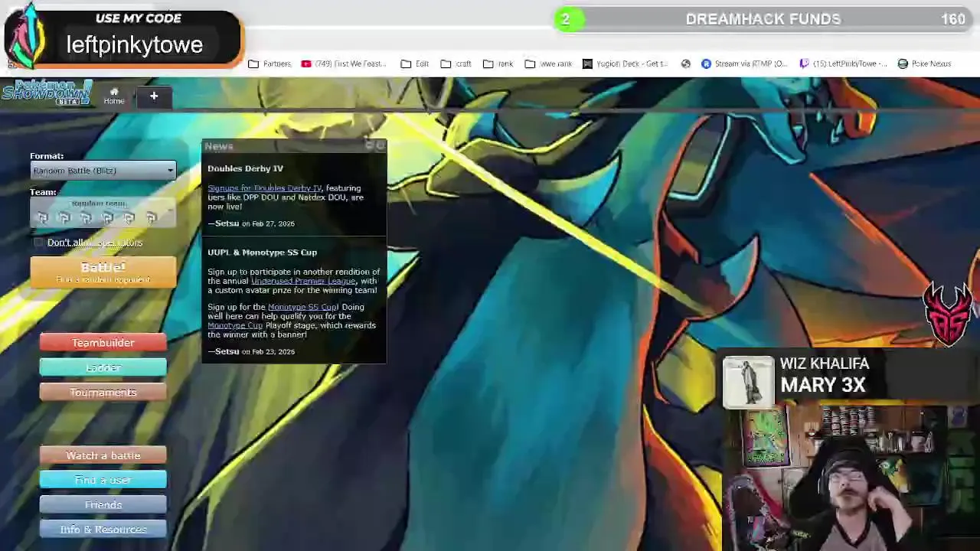
Task: Open the First We Feast YouTube bookmark
Action: 344,64
